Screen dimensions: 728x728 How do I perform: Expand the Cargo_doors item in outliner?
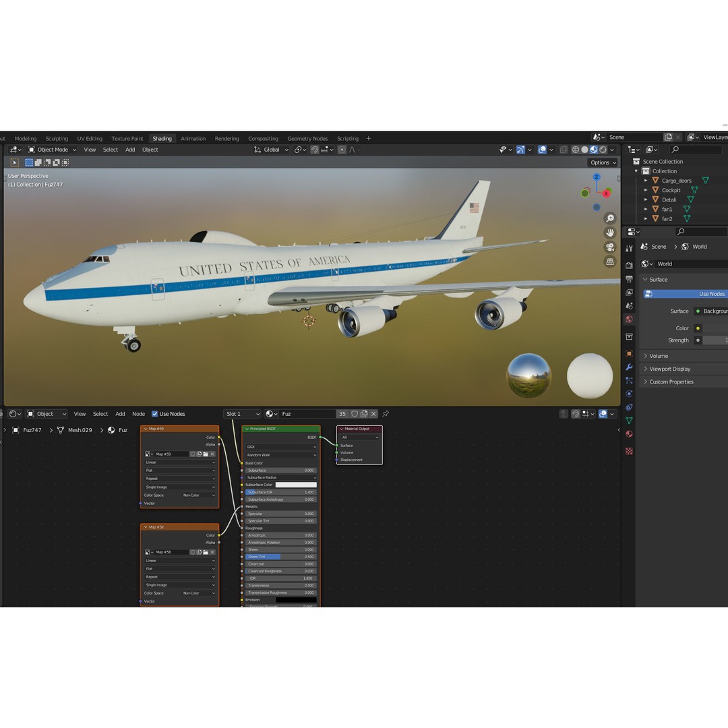(x=645, y=180)
